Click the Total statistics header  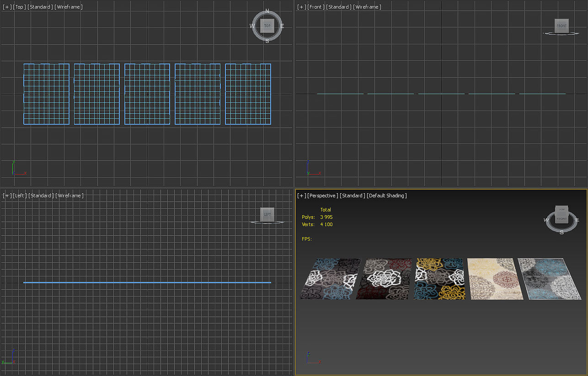(326, 210)
